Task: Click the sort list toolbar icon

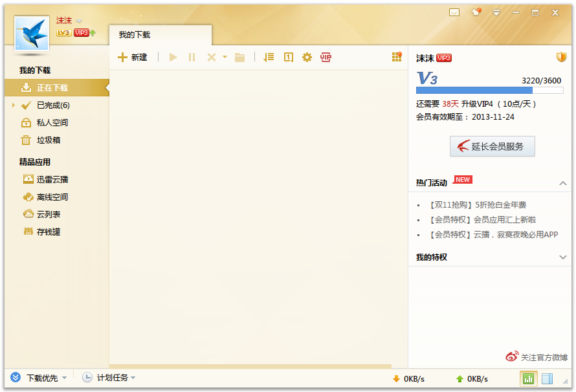Action: (x=269, y=58)
